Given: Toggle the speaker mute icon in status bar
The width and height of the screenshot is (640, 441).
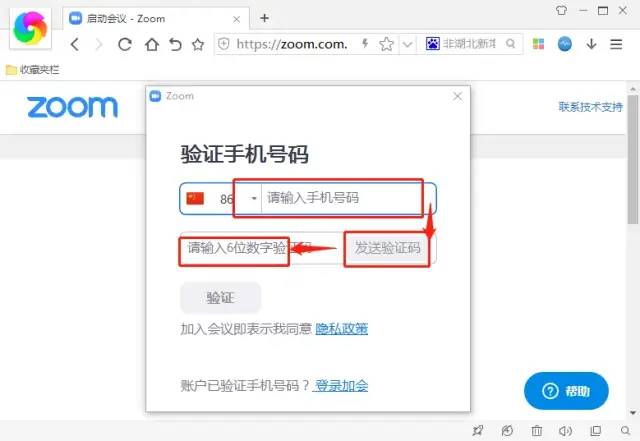Looking at the screenshot, I should (565, 431).
